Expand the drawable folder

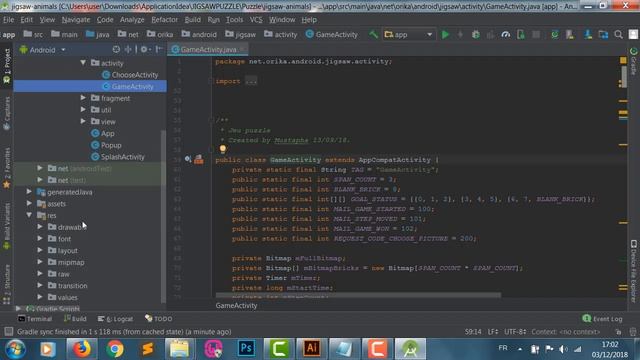[x=40, y=227]
